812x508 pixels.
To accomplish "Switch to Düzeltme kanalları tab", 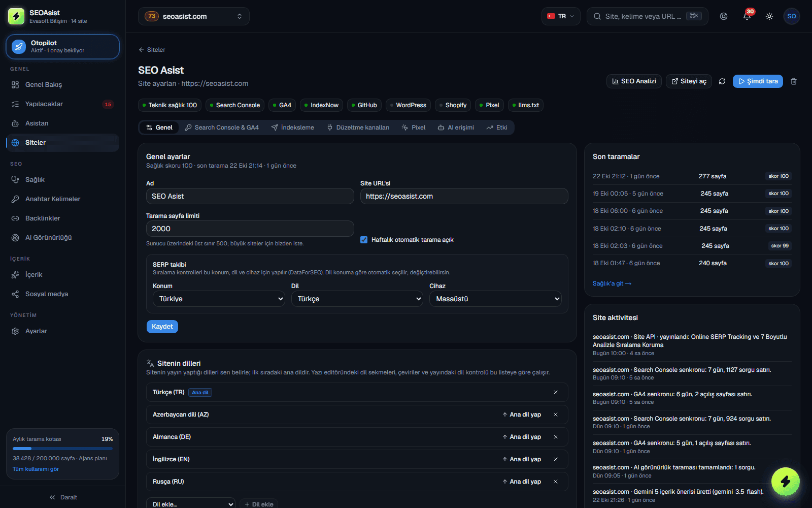I will point(358,128).
